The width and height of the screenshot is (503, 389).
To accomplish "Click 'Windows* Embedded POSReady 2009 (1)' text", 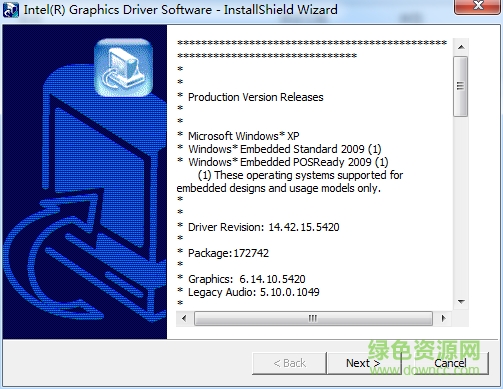I will coord(288,162).
